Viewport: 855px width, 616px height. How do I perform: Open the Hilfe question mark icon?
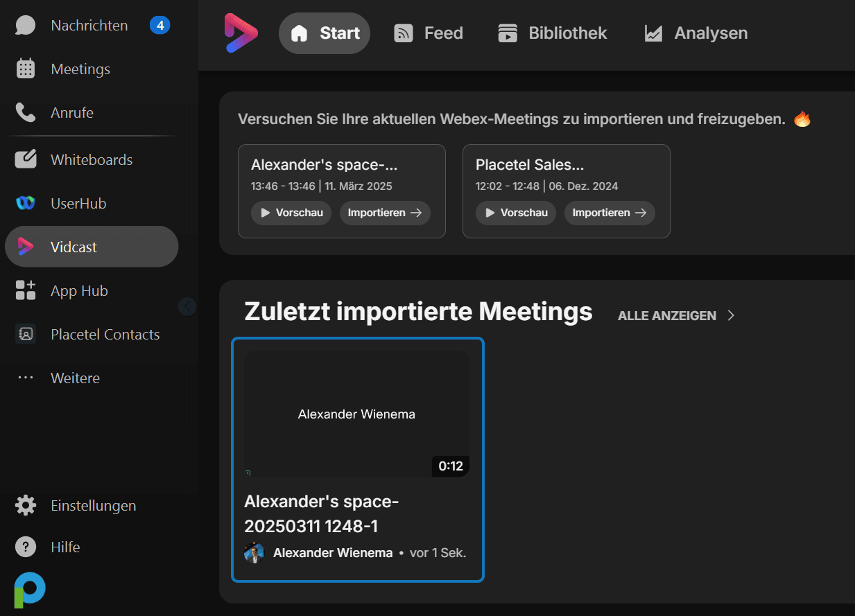click(x=26, y=547)
